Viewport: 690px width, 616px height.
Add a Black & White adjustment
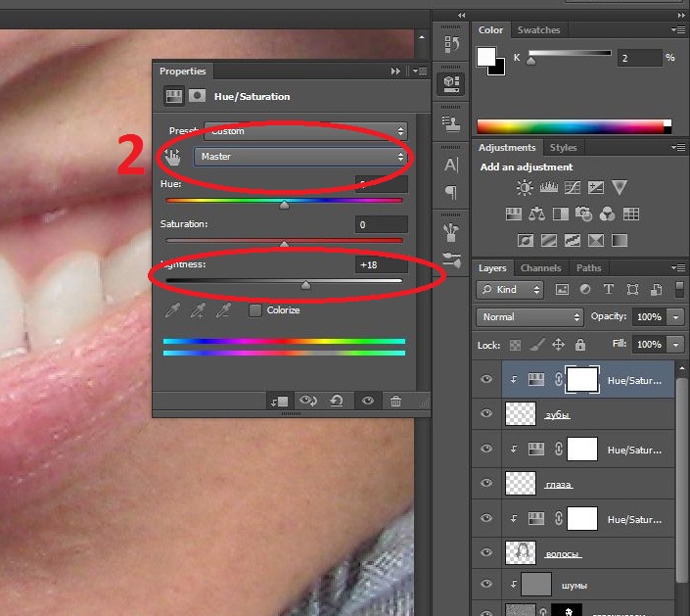tap(560, 214)
